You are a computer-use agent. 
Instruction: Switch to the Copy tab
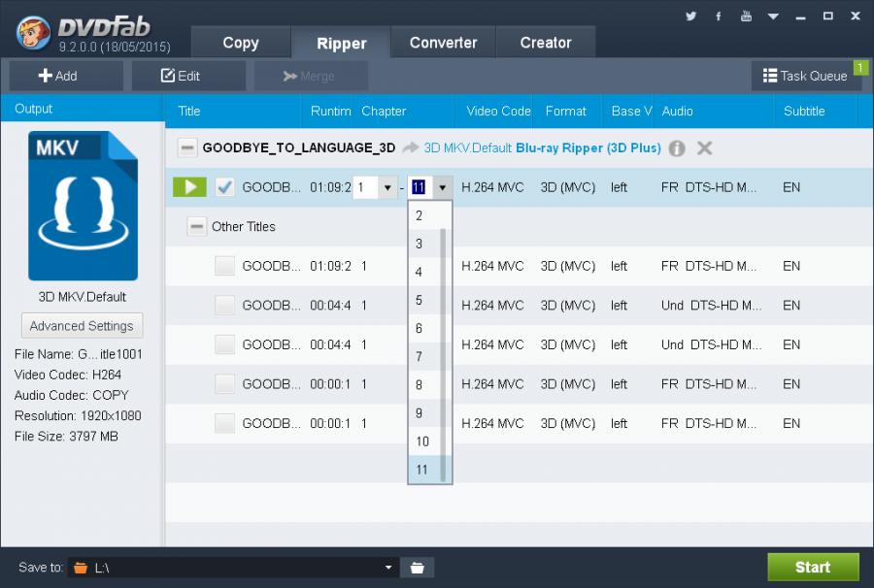click(x=240, y=43)
